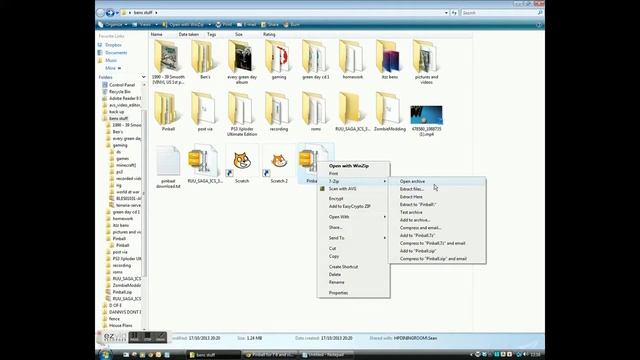This screenshot has width=640, height=360.
Task: Select Recycle Bin in folder tree
Action: (116, 92)
